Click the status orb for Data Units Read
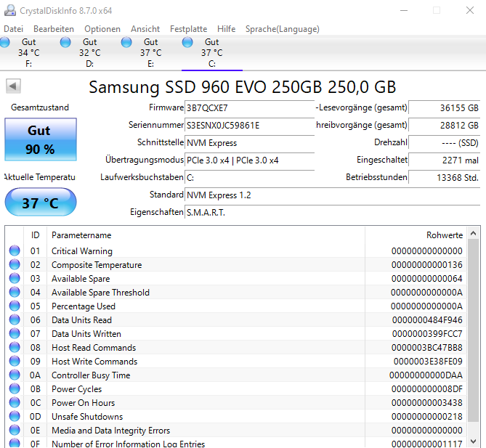This screenshot has width=486, height=448. pos(15,319)
